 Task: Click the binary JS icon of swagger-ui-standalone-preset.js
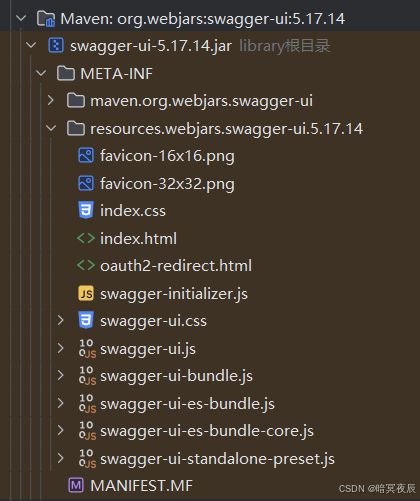click(x=87, y=459)
